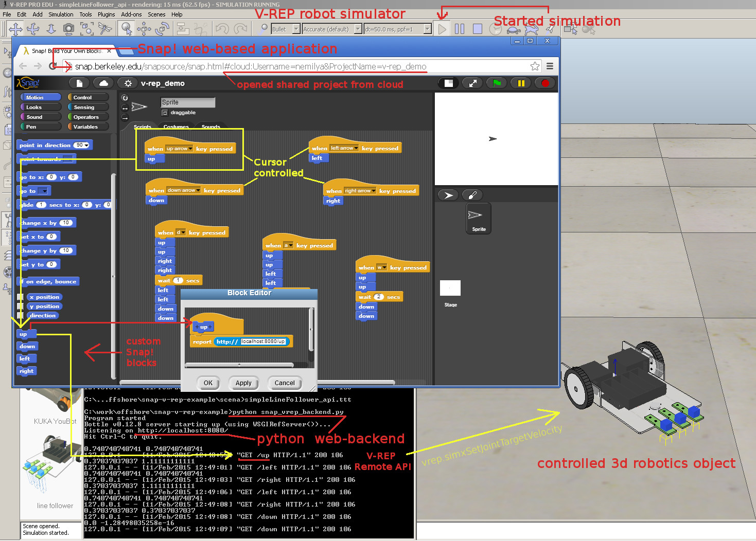
Task: Click the Sprite name input field
Action: pos(188,102)
